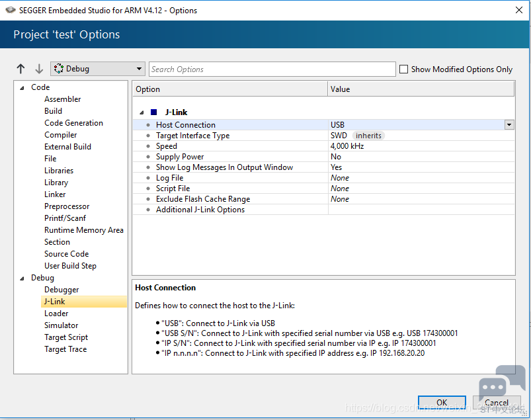The height and width of the screenshot is (420, 531).
Task: Select Library tree item
Action: pos(56,183)
